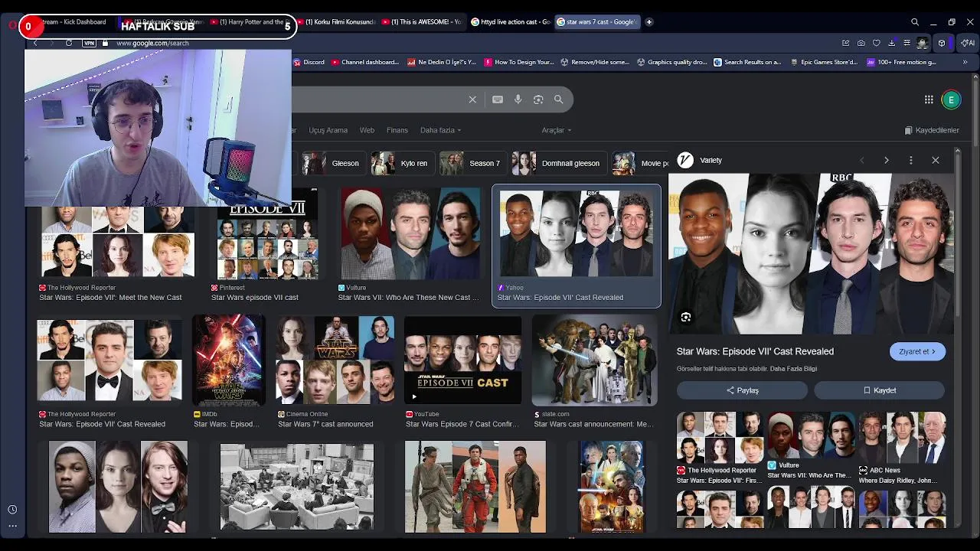Select the Web search filter
Image resolution: width=980 pixels, height=551 pixels.
point(367,130)
